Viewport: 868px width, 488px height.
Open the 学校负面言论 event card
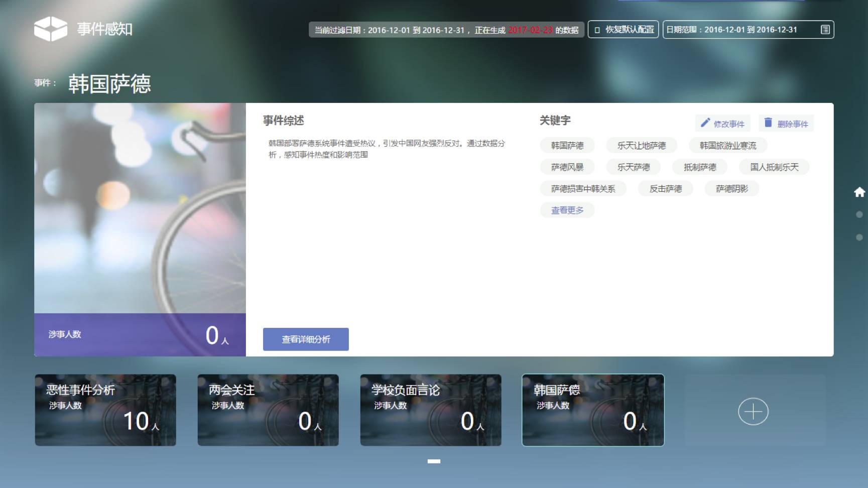pos(431,410)
